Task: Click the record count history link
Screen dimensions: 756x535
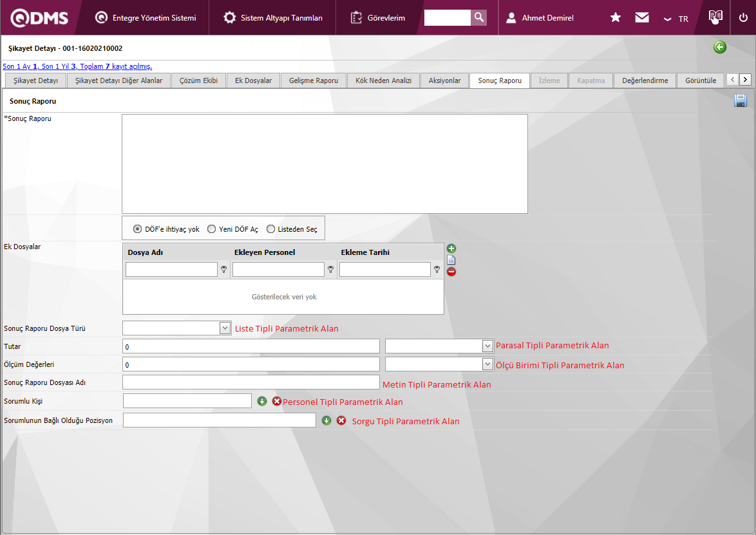Action: pos(77,66)
